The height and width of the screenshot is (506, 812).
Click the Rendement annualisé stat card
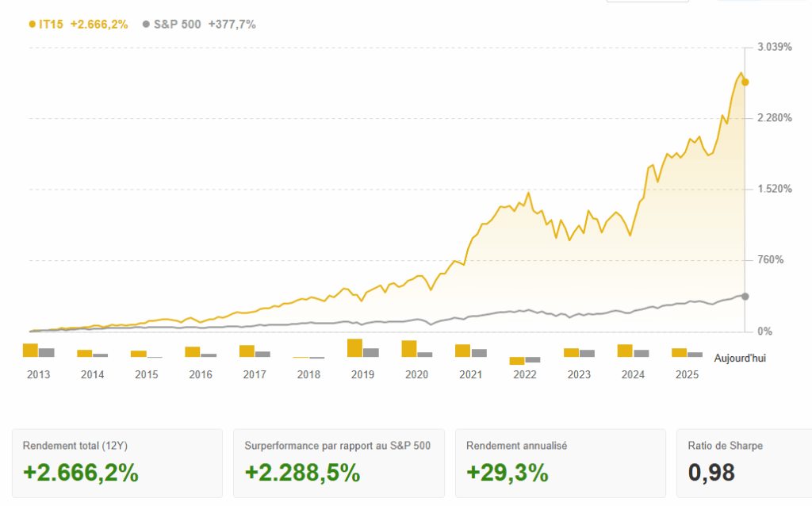point(560,463)
